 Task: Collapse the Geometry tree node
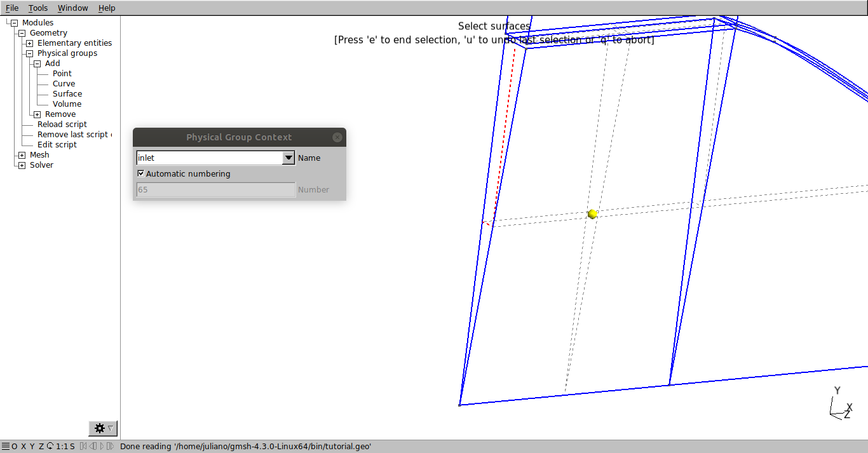[x=22, y=33]
